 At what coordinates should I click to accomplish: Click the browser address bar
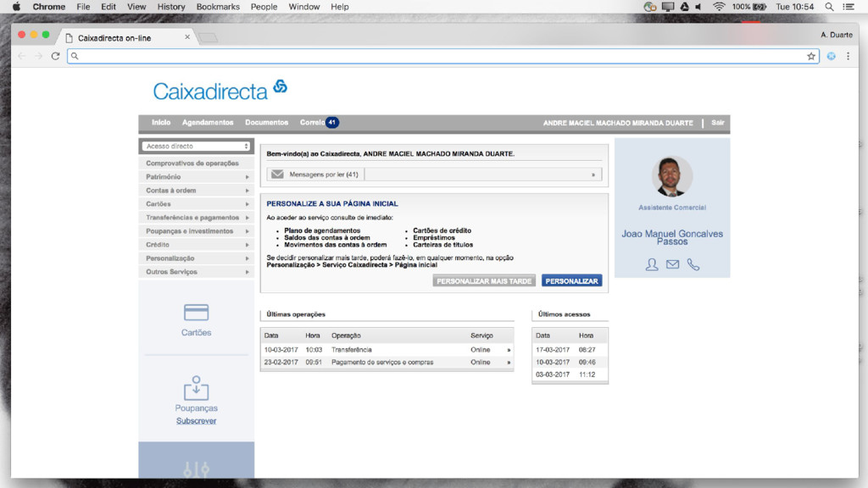[x=442, y=56]
